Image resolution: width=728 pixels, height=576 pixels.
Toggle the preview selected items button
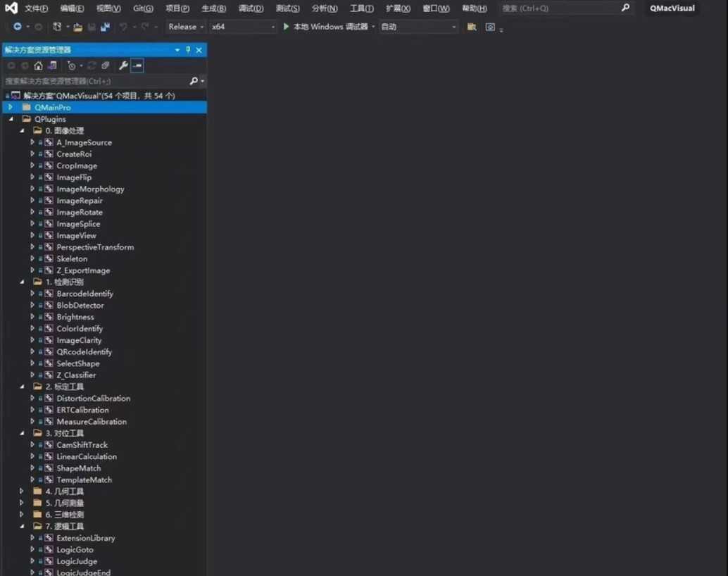(x=137, y=66)
